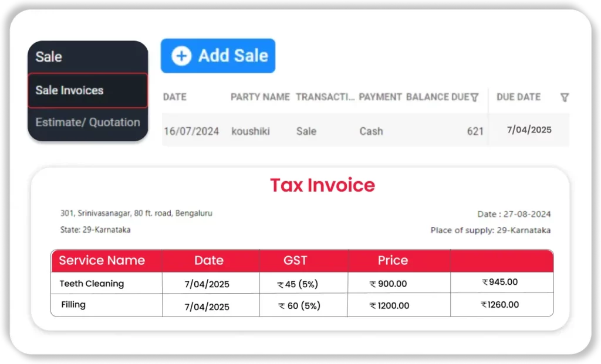Screen dimensions: 601x364
Task: Click the Cash payment cell
Action: click(x=371, y=131)
